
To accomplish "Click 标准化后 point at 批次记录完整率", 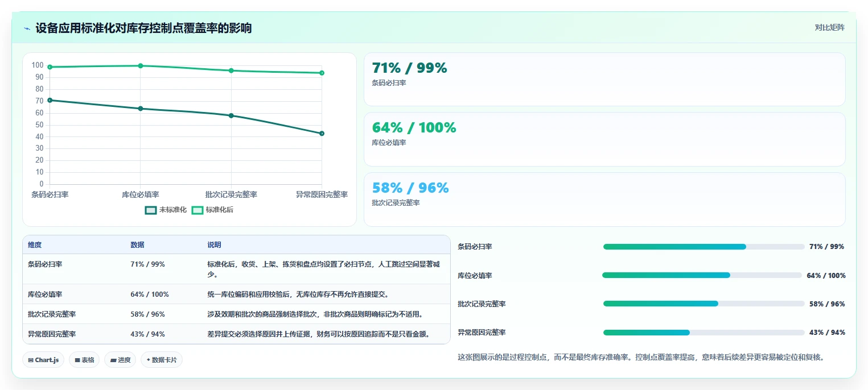I will [231, 70].
